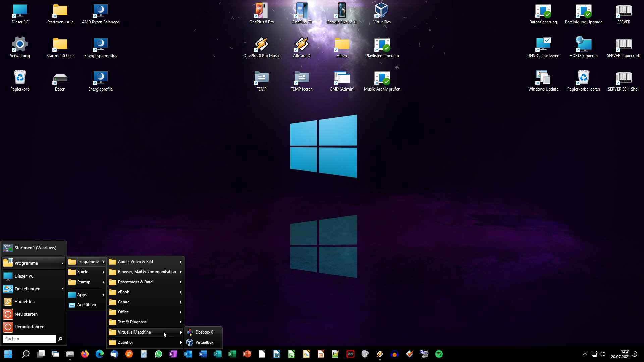This screenshot has height=362, width=644.
Task: Select the Energiesparmodus desktop shortcut
Action: pyautogui.click(x=101, y=48)
